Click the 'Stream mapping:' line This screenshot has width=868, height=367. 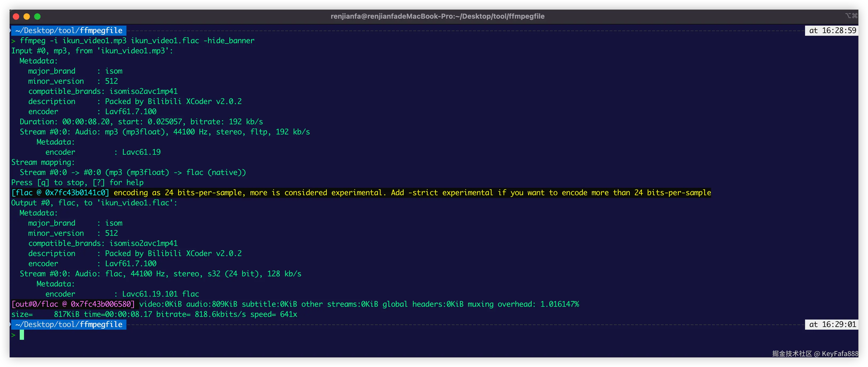(x=43, y=162)
